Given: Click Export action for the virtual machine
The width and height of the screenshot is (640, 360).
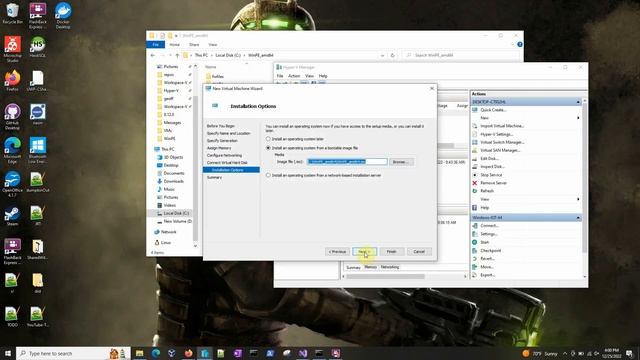Looking at the screenshot, I should (x=487, y=275).
